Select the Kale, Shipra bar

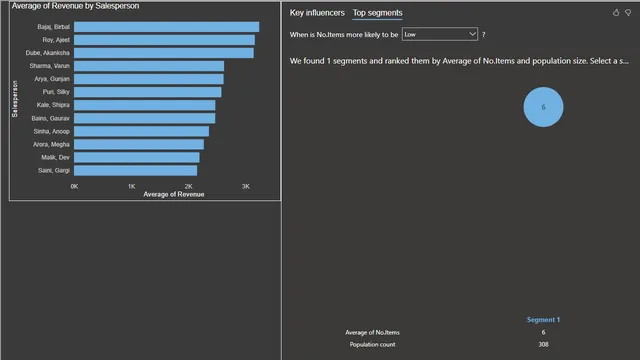click(x=144, y=105)
